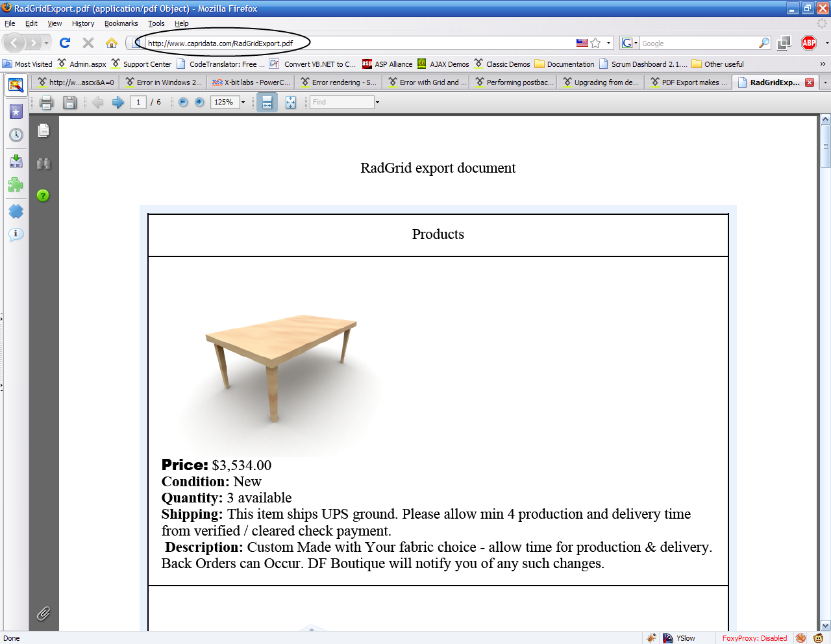Open the Admin.aspx bookmark

[x=82, y=64]
